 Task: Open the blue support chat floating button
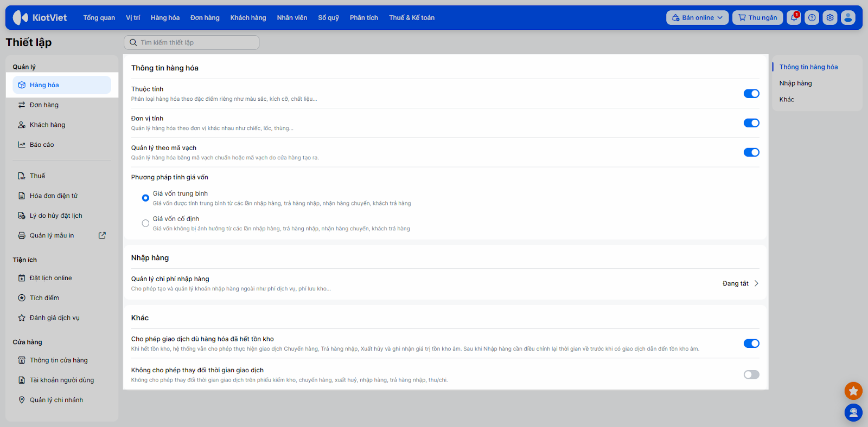[853, 413]
